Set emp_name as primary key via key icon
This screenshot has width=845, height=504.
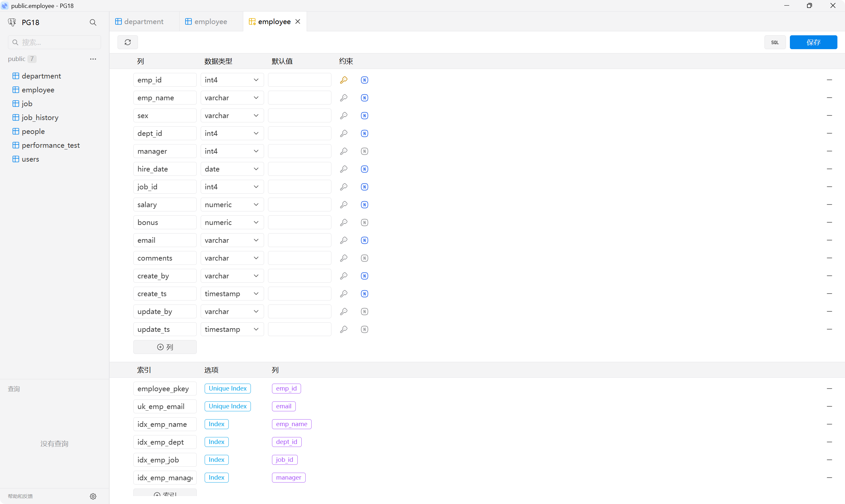tap(344, 98)
